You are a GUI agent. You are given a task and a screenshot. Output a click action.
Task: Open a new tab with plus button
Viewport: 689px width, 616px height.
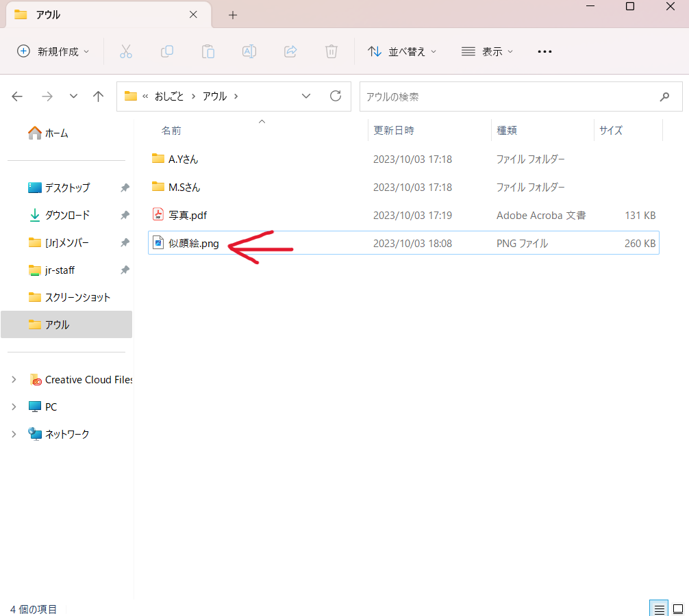[233, 14]
